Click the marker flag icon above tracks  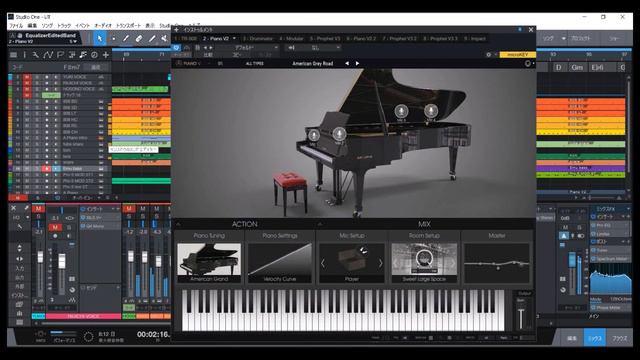[x=60, y=55]
